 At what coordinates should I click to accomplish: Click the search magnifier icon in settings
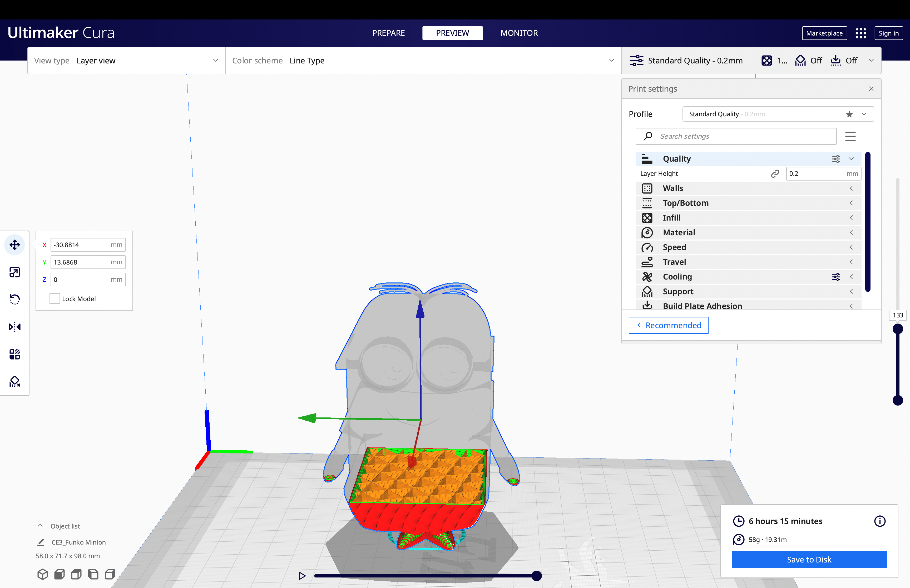(x=648, y=136)
